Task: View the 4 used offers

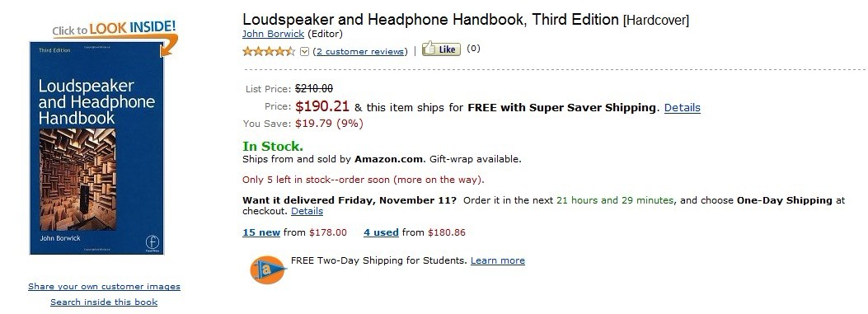Action: [381, 232]
